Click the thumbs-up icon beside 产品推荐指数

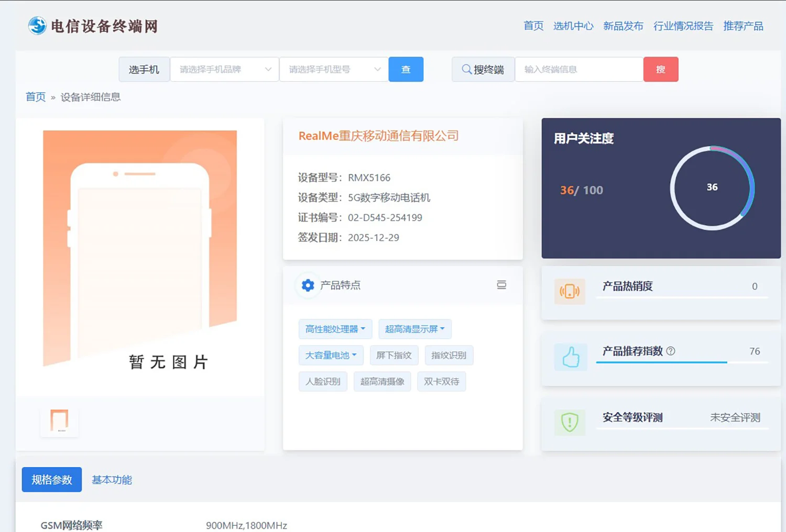click(x=571, y=357)
